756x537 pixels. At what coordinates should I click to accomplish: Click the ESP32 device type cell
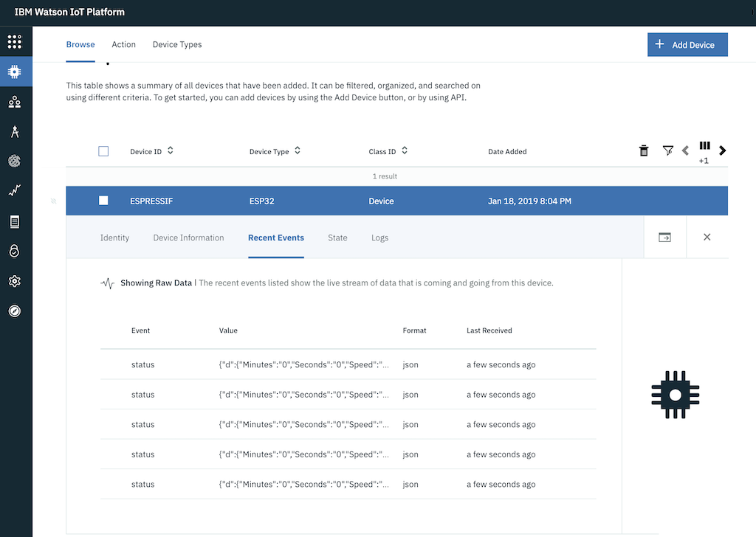pyautogui.click(x=262, y=201)
